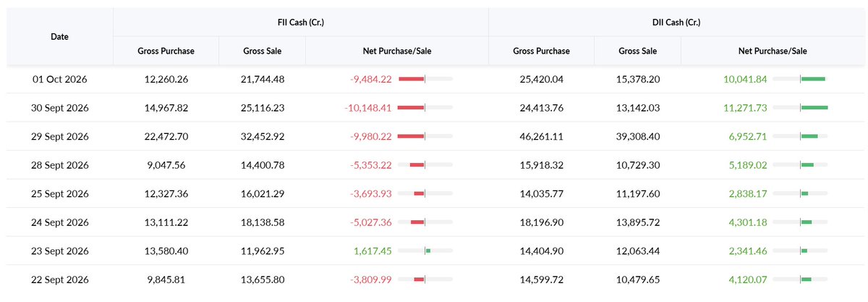The height and width of the screenshot is (302, 868).
Task: Click FII net value -5,353.22
Action: click(x=371, y=165)
